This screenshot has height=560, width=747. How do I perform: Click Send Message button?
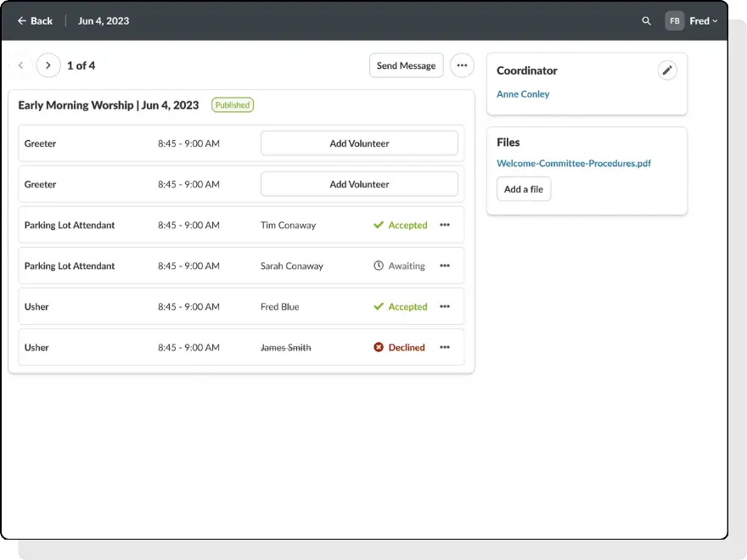click(406, 65)
